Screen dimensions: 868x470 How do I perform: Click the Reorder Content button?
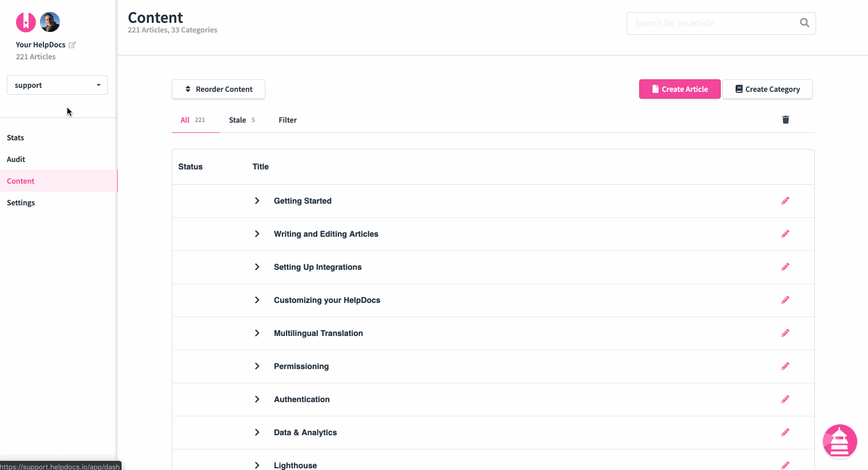219,89
